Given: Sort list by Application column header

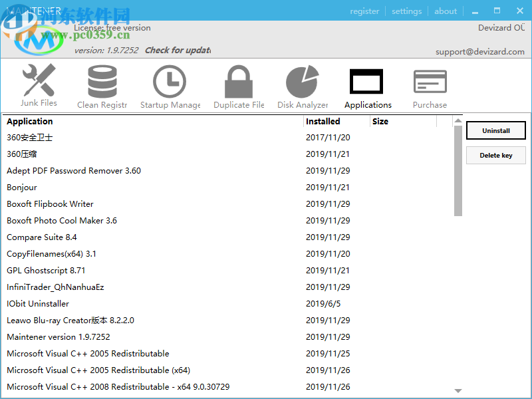Looking at the screenshot, I should pos(30,122).
